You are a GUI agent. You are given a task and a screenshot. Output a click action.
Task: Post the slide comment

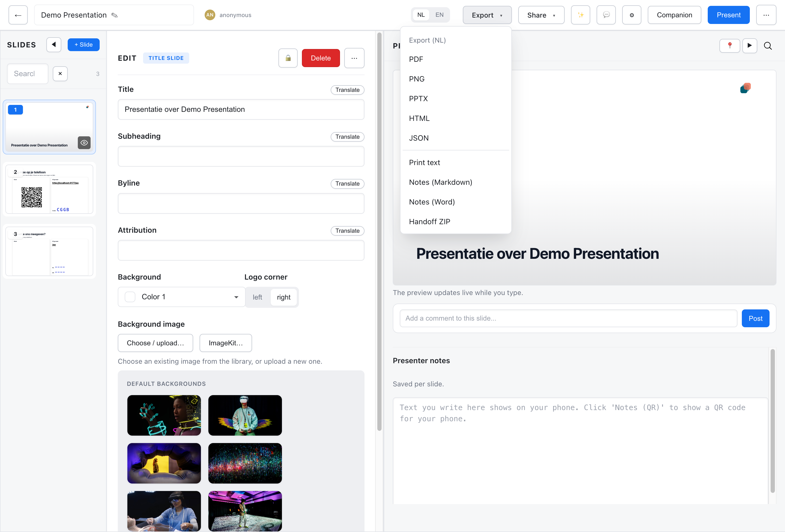(755, 318)
